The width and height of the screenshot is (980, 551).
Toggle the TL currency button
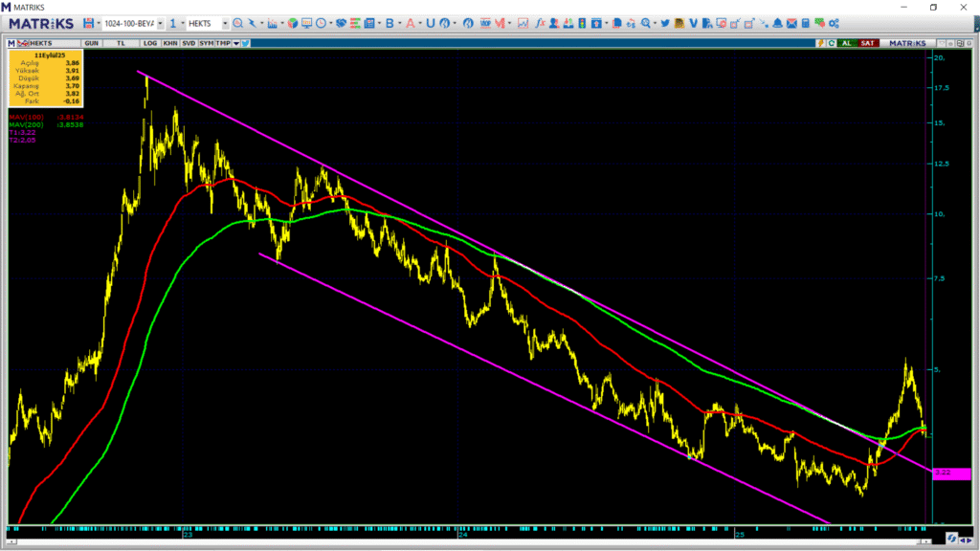(x=121, y=43)
